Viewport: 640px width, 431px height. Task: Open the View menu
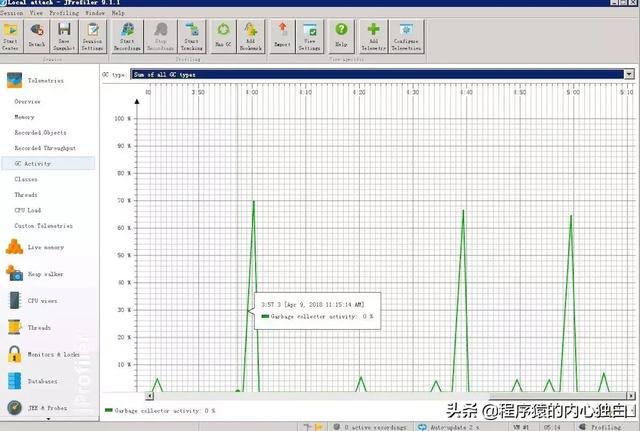pyautogui.click(x=36, y=13)
